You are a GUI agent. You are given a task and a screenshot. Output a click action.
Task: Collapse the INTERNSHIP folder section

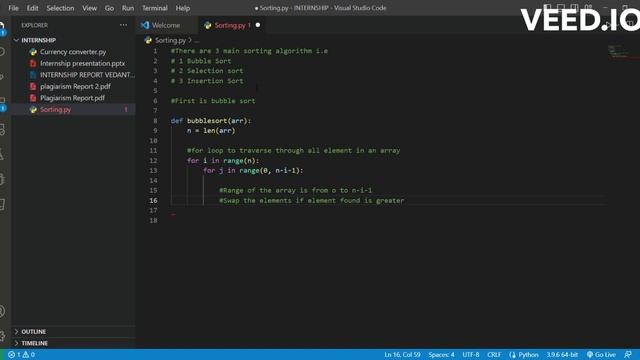coord(38,40)
